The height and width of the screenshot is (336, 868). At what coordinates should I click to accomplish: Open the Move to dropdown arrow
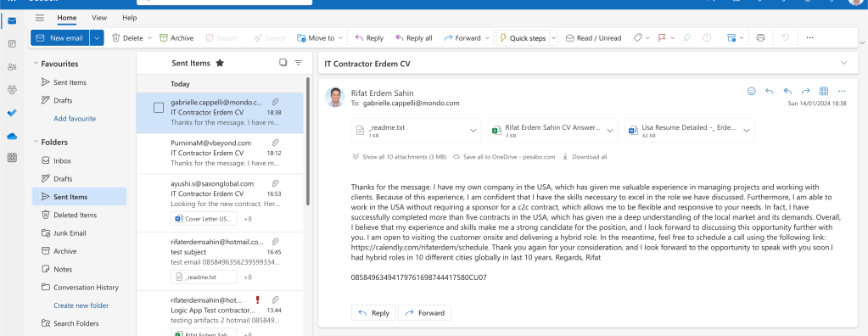click(340, 38)
